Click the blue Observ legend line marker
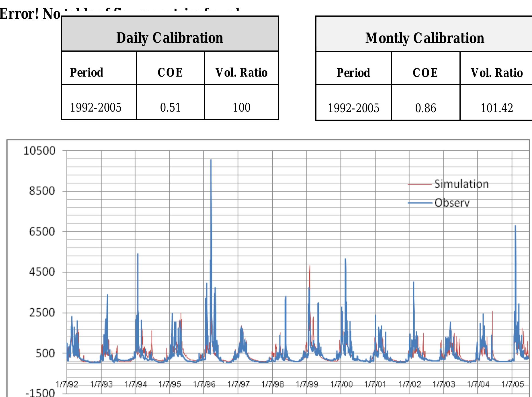Screen dimensions: 532x397 420,203
